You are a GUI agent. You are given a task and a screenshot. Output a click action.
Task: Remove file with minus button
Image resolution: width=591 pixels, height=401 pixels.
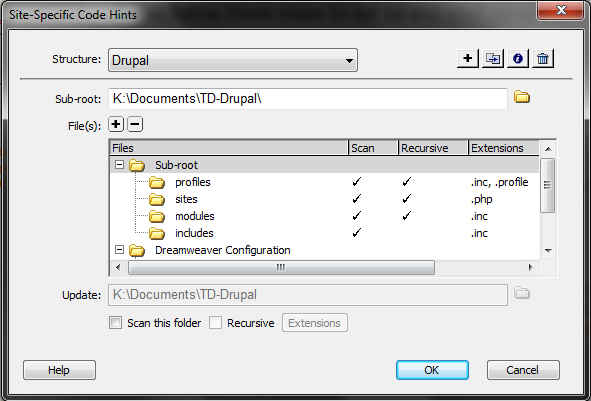coord(135,124)
